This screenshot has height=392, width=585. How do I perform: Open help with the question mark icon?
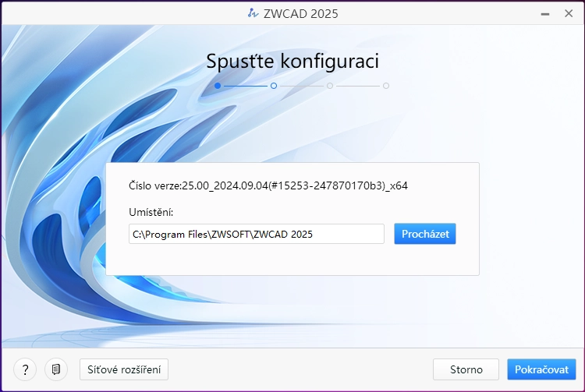click(25, 369)
